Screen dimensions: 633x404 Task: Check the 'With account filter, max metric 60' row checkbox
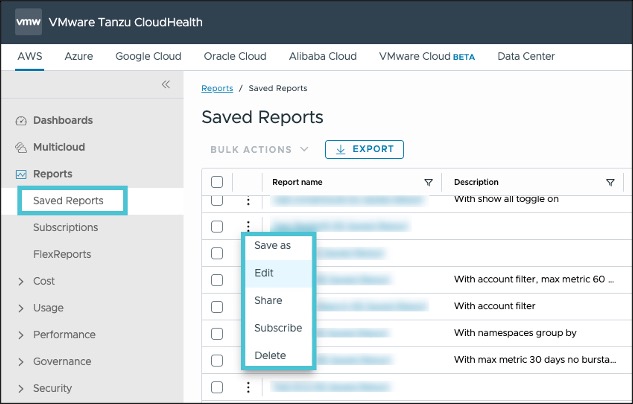pyautogui.click(x=217, y=280)
